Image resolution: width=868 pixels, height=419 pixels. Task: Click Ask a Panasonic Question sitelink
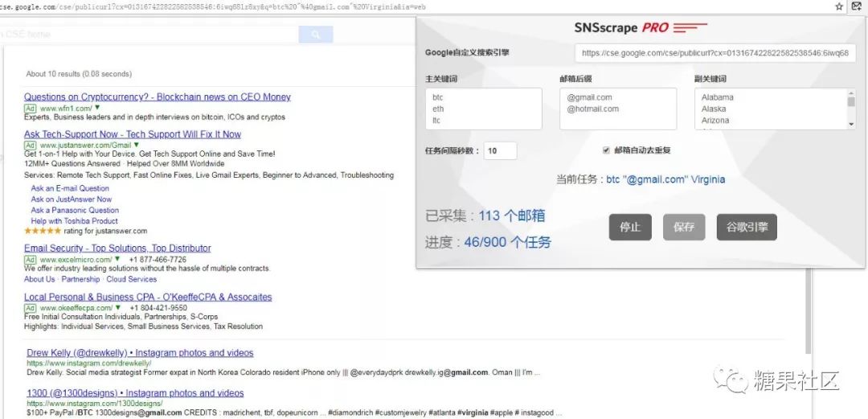[75, 210]
